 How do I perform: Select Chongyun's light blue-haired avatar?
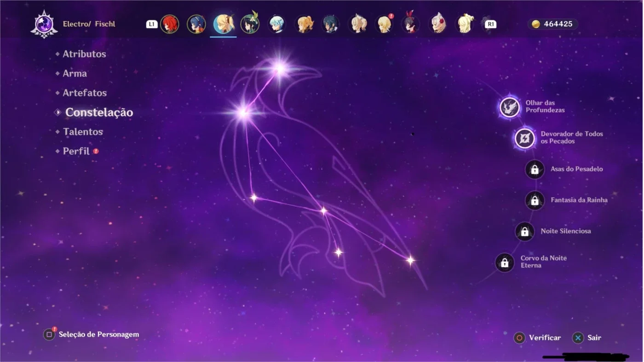276,24
